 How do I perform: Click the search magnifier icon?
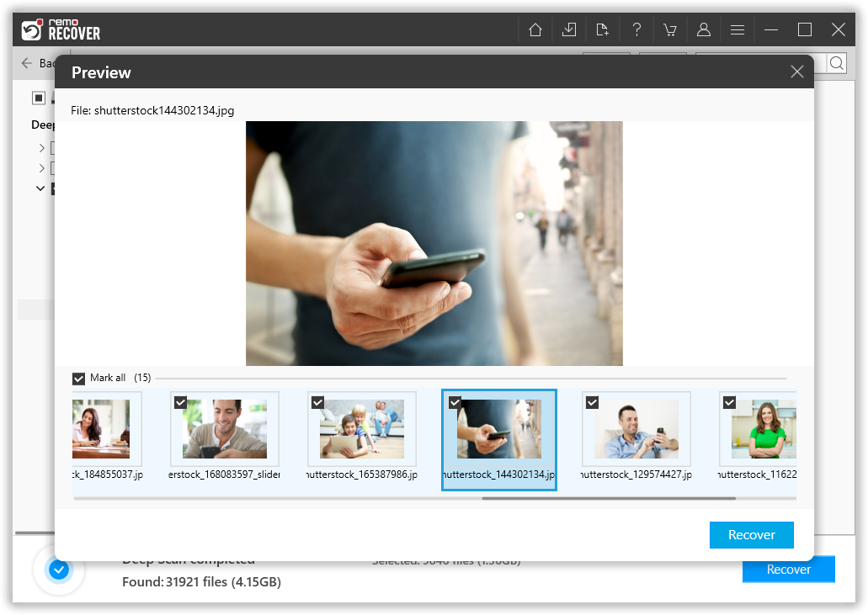[x=836, y=64]
